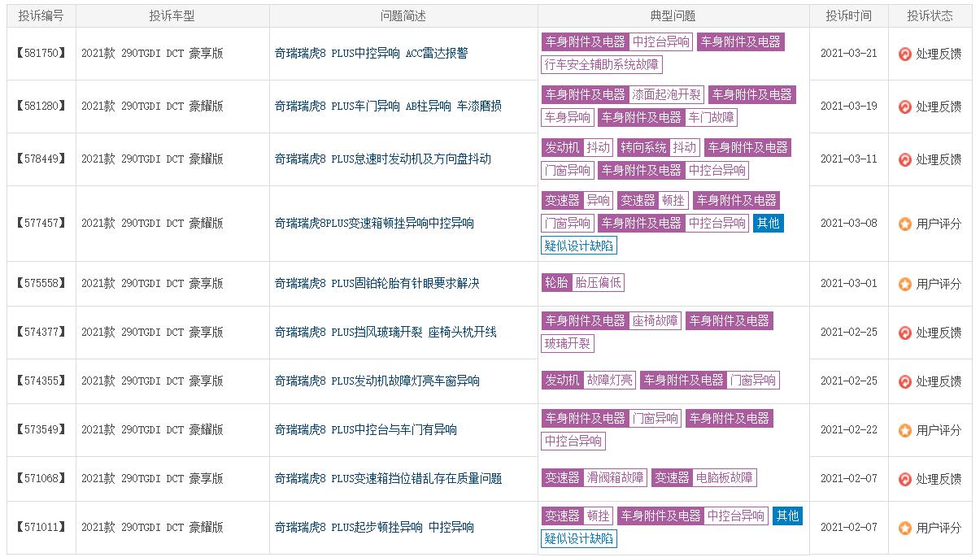Click the 车身异响 tag
Viewport: 980px width, 557px height.
(568, 117)
